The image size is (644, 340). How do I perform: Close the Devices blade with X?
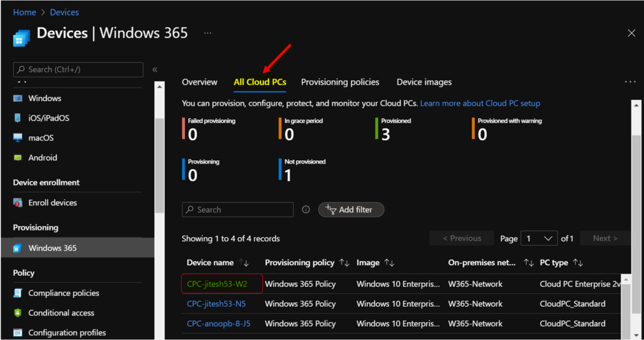click(631, 33)
